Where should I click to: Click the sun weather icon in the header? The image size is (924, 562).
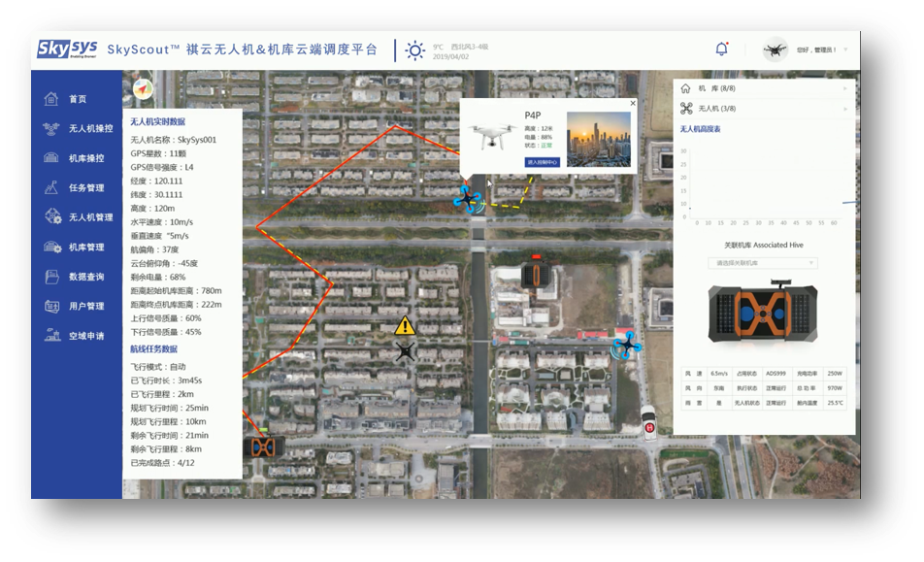414,50
